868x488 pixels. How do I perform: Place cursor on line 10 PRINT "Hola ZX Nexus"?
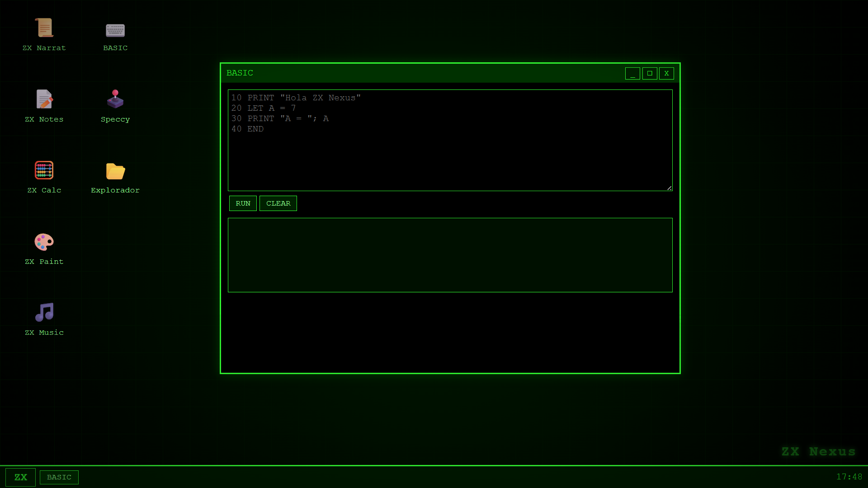click(x=296, y=98)
